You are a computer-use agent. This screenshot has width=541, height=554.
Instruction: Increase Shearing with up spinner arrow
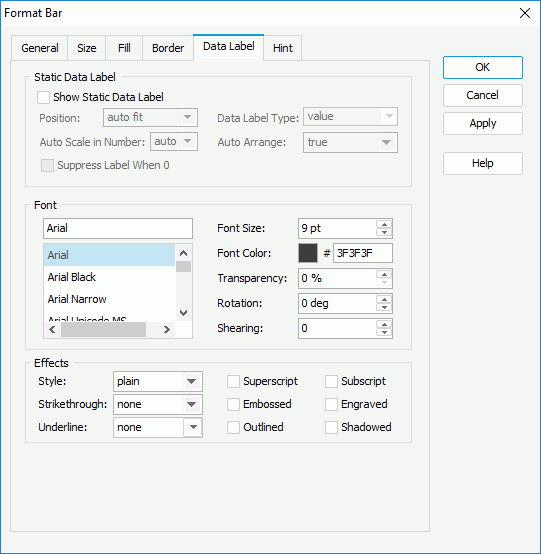pyautogui.click(x=384, y=325)
